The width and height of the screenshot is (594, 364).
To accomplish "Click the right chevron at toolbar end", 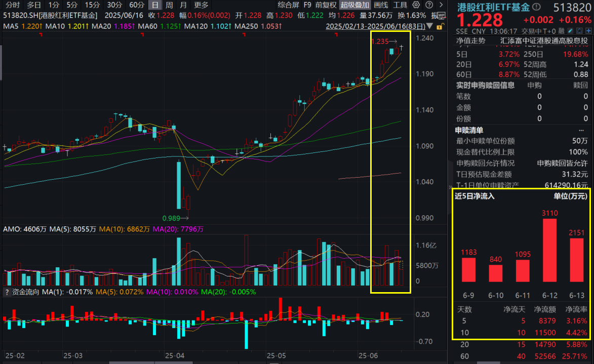I will [440, 5].
